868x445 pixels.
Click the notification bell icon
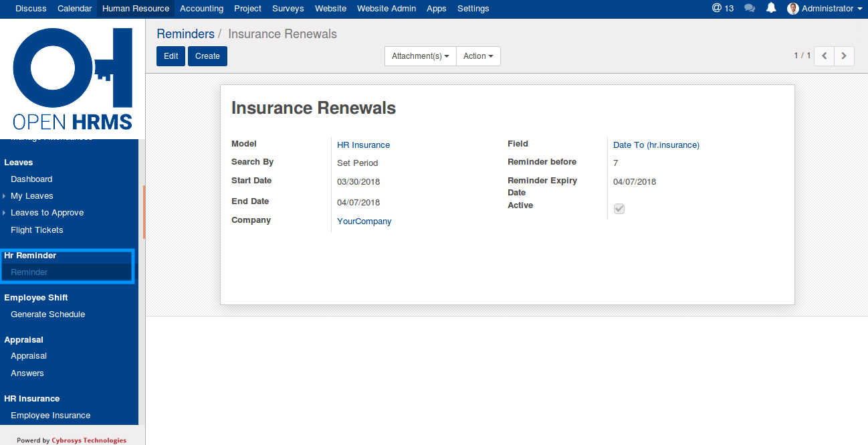771,9
